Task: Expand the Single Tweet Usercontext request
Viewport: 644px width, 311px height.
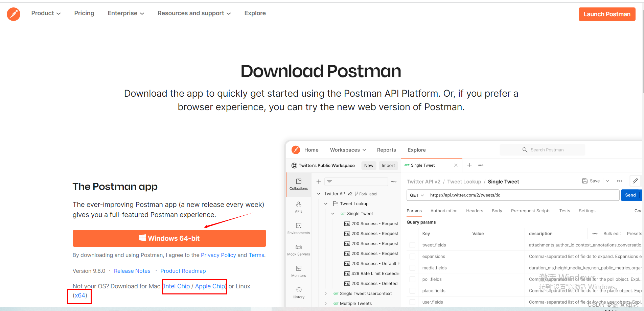Action: tap(326, 293)
